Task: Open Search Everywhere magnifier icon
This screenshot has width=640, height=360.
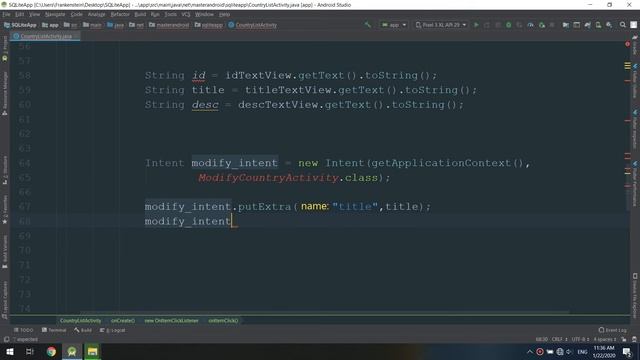Action: pos(622,25)
